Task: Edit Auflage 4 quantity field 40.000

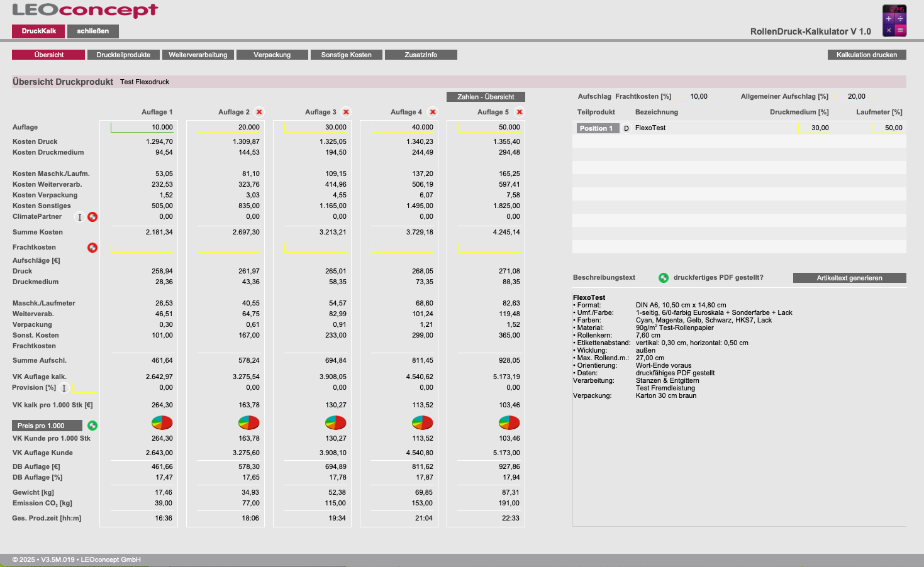Action: 403,127
